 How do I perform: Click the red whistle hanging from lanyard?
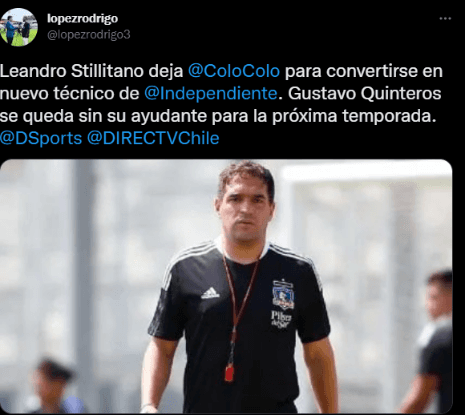point(229,373)
